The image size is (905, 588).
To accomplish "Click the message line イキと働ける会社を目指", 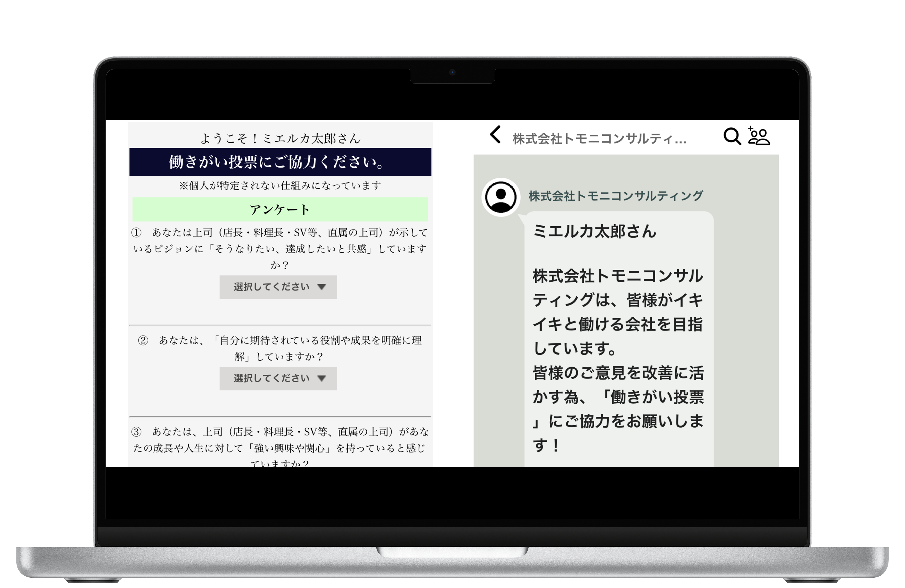I will (617, 324).
